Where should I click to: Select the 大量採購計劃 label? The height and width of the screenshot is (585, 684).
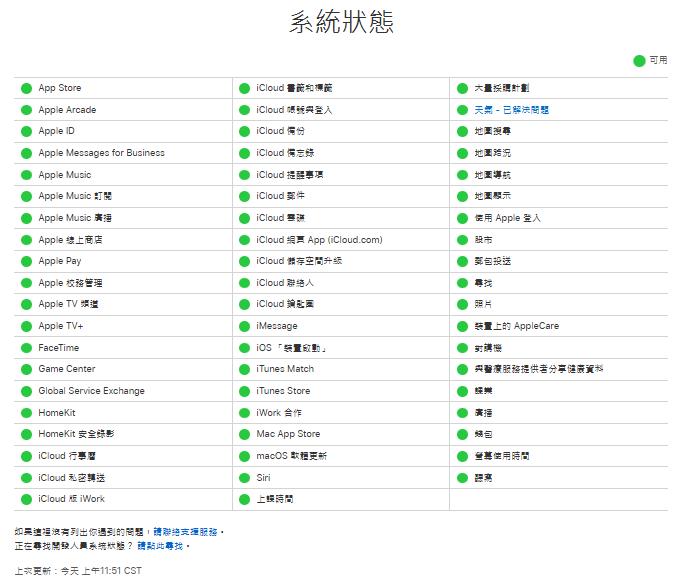click(502, 88)
